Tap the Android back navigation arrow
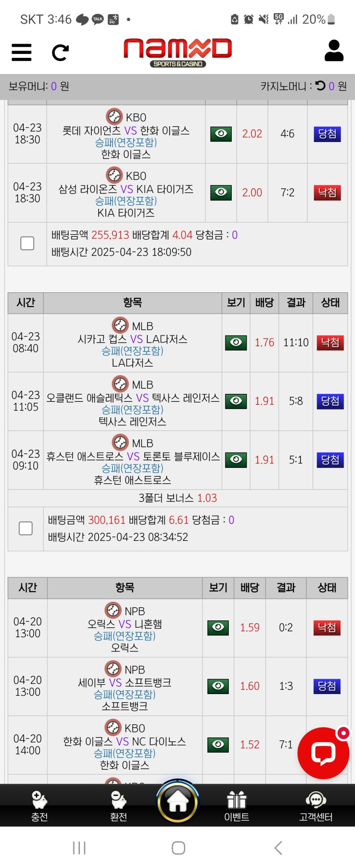Viewport: 355px width, 868px height. (278, 848)
